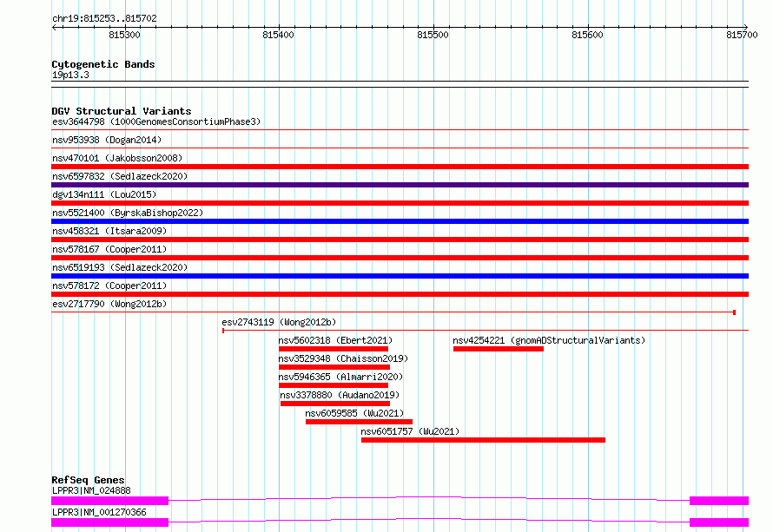Open the nsv5521400 (ByrskaBishop2022) label
773x532 pixels.
click(128, 213)
